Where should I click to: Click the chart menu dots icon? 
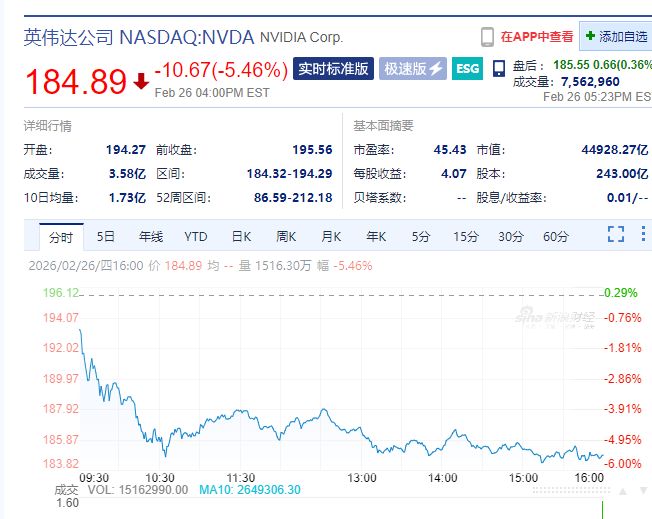pyautogui.click(x=641, y=234)
